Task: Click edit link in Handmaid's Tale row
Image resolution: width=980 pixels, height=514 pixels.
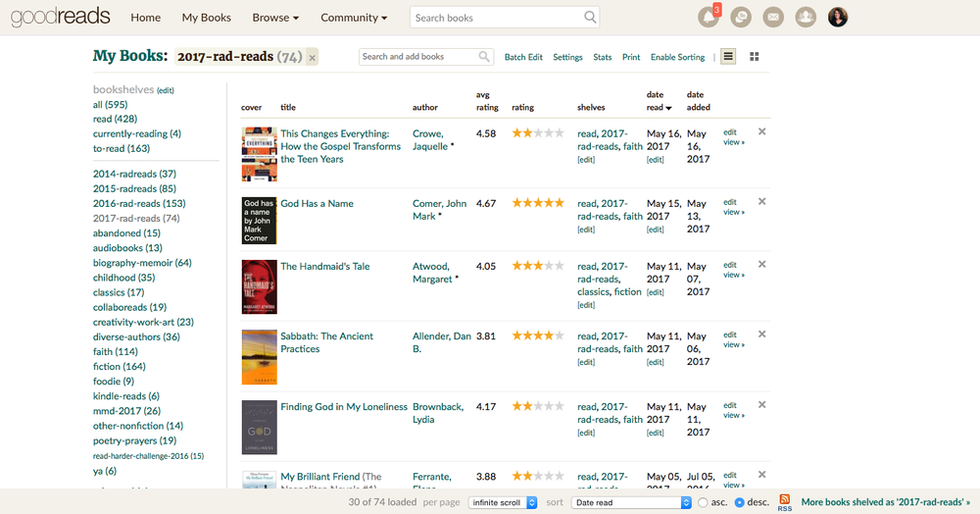Action: pyautogui.click(x=729, y=265)
